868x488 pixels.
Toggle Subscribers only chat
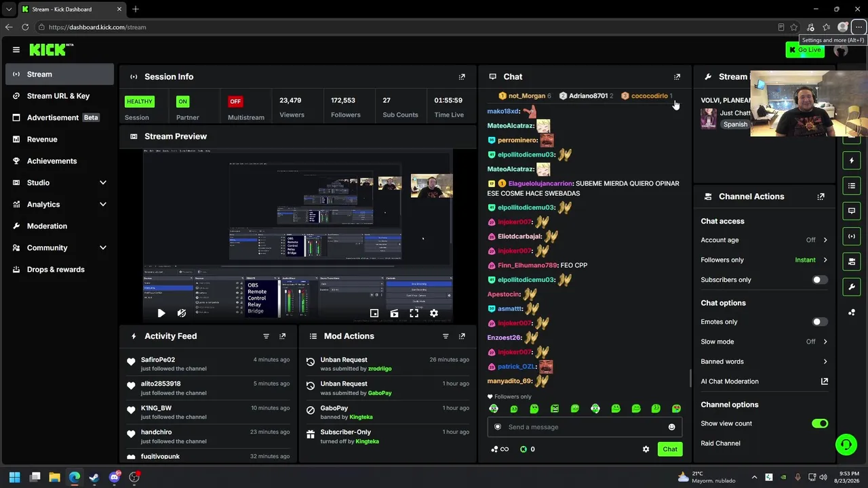820,280
